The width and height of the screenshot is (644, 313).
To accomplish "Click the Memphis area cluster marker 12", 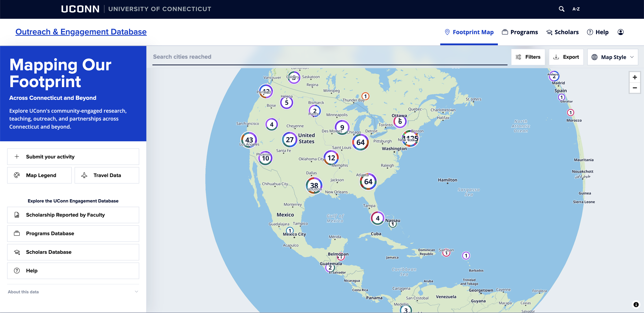I will coord(331,158).
